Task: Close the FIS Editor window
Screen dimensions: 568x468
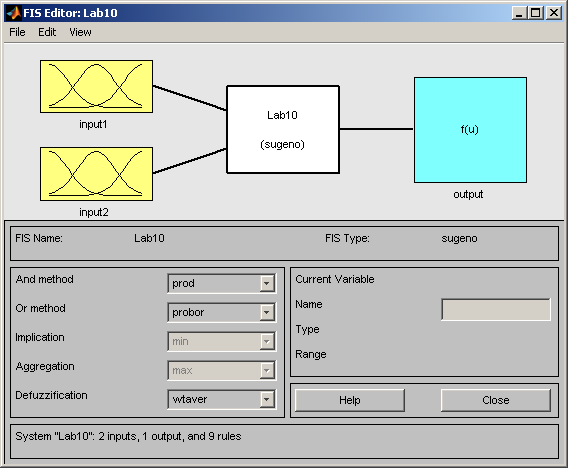Action: (554, 13)
